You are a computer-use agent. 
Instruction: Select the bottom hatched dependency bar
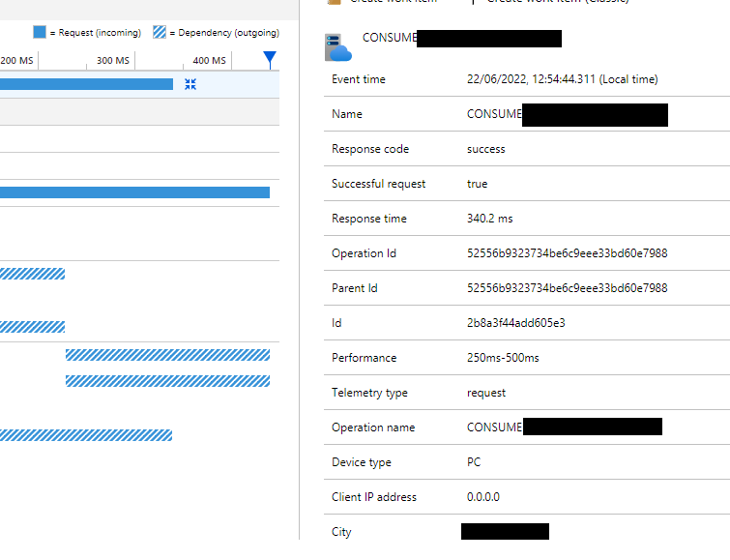(86, 435)
